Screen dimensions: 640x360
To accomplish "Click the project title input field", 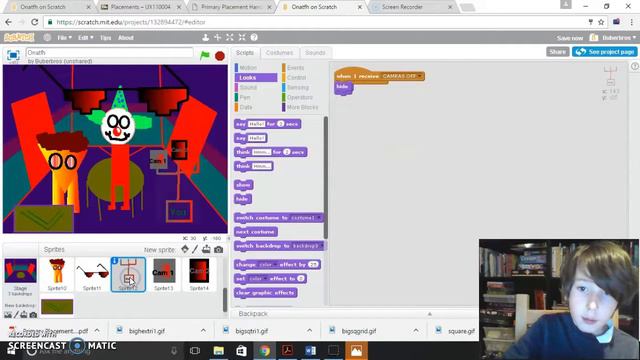I will tap(109, 52).
